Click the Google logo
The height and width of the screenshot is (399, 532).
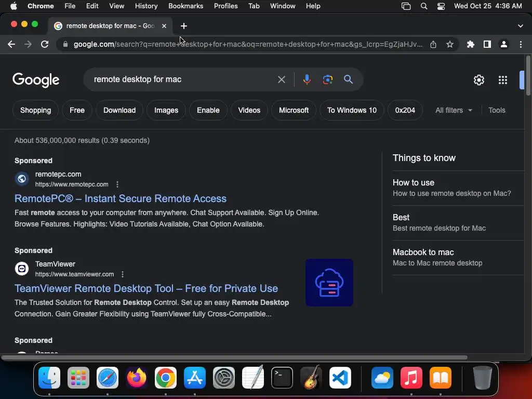pyautogui.click(x=36, y=80)
